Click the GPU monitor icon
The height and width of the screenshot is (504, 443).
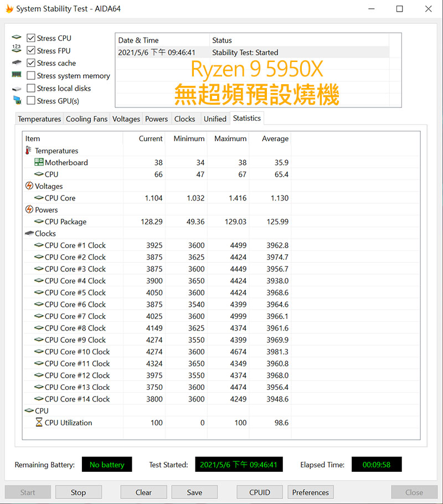(x=17, y=100)
